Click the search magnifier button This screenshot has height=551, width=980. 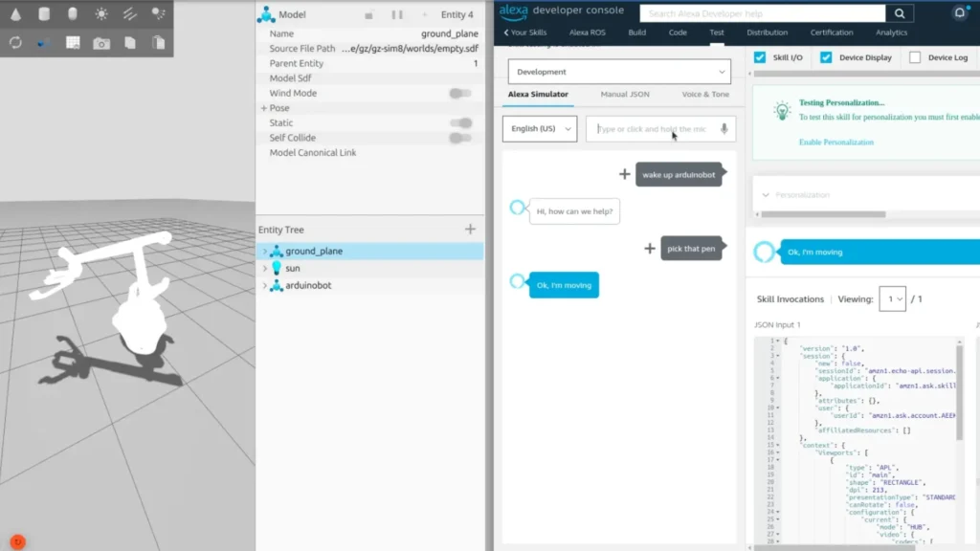click(x=899, y=13)
